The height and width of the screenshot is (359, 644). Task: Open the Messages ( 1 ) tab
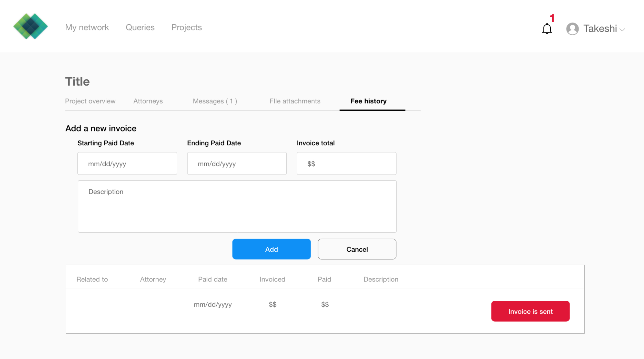click(x=215, y=101)
